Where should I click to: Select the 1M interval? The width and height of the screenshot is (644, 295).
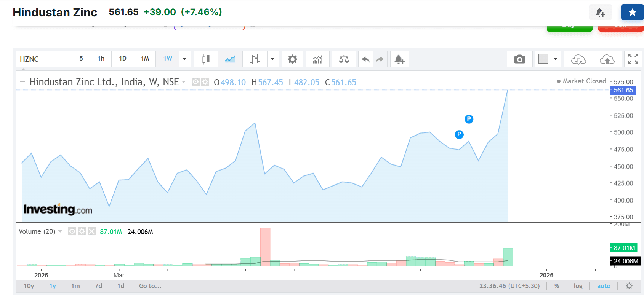pos(145,59)
